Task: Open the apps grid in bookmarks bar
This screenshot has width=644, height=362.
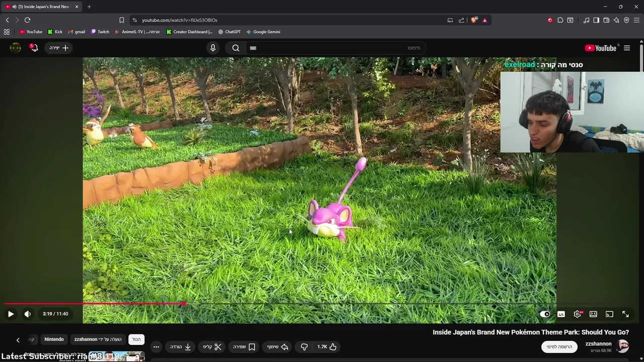Action: [x=7, y=32]
